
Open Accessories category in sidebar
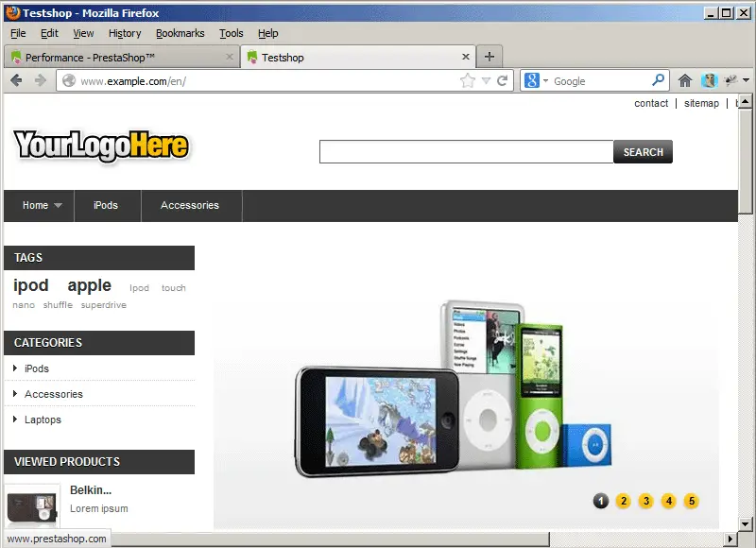[54, 394]
